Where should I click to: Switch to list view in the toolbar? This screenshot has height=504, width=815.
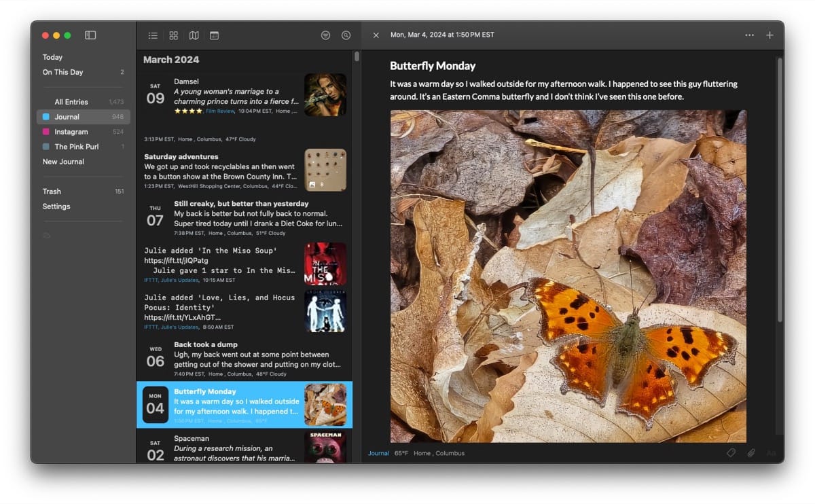pyautogui.click(x=152, y=35)
